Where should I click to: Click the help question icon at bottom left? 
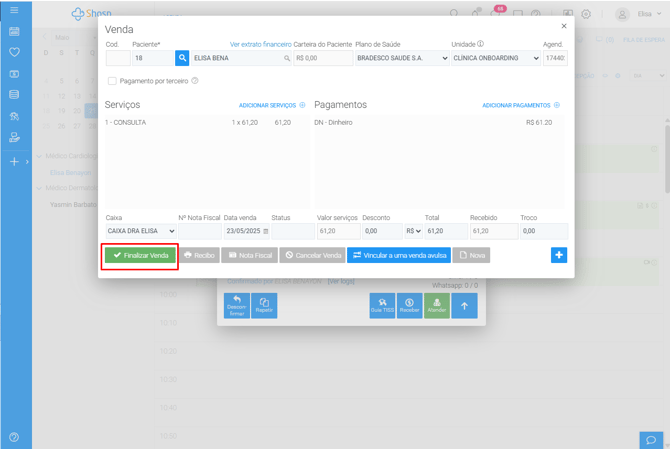(x=14, y=437)
